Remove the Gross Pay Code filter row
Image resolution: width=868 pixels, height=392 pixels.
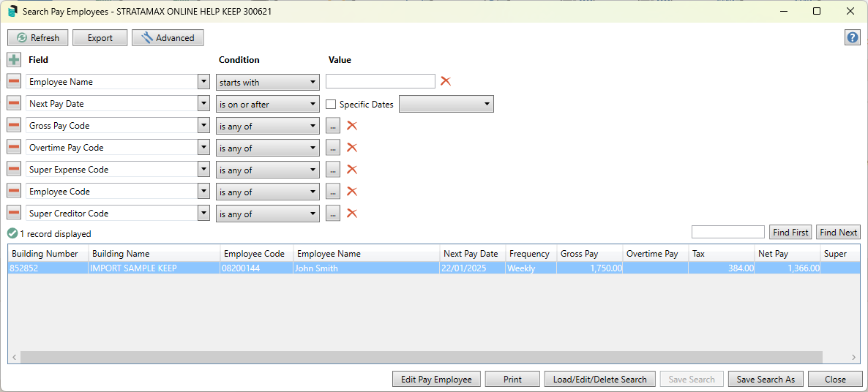click(x=15, y=126)
